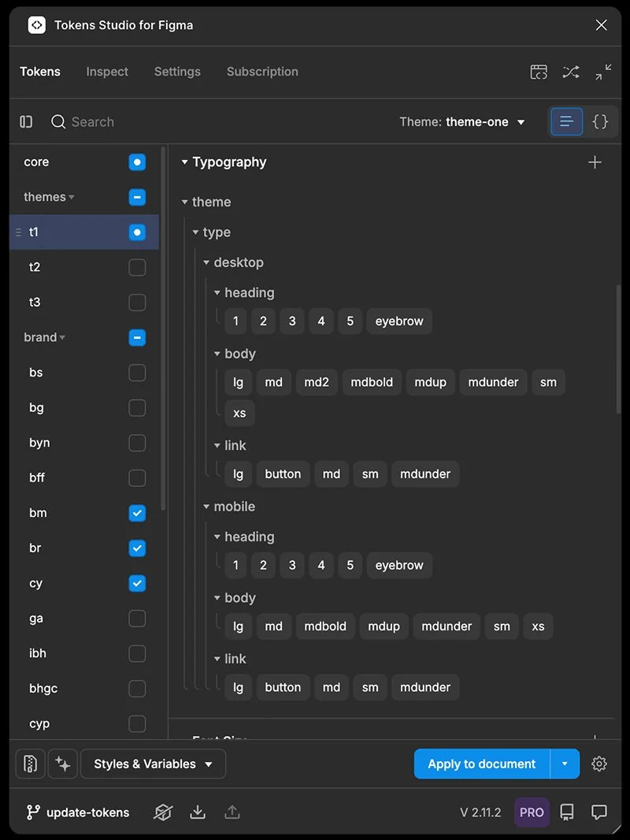Viewport: 630px width, 840px height.
Task: Enable the t2 token set checkbox
Action: pos(137,267)
